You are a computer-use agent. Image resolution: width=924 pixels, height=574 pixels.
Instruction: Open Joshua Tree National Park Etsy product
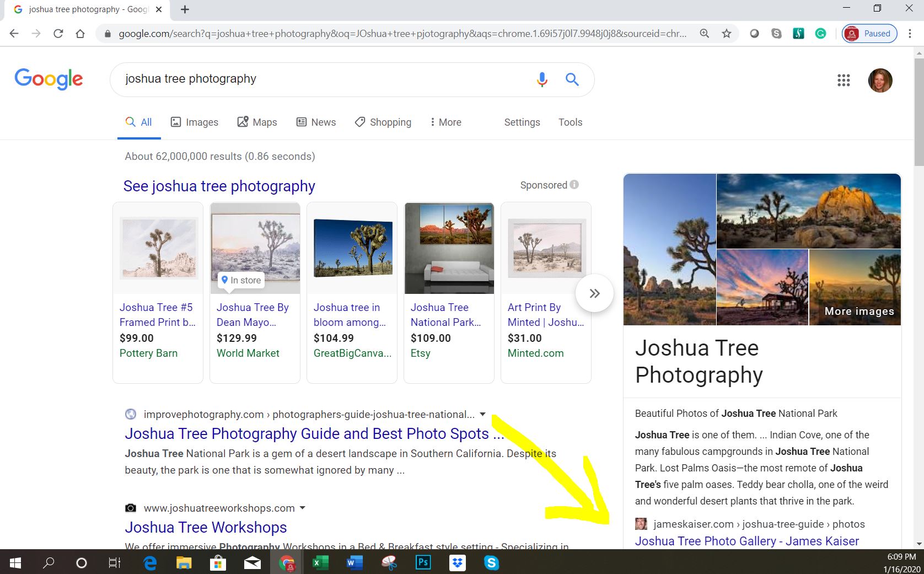click(445, 315)
